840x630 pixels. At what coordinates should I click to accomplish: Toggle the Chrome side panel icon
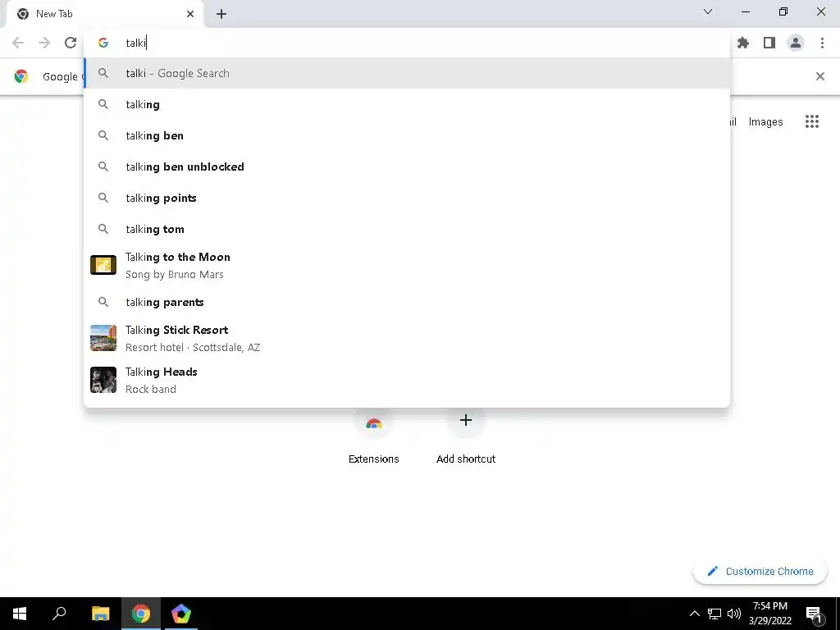tap(769, 43)
